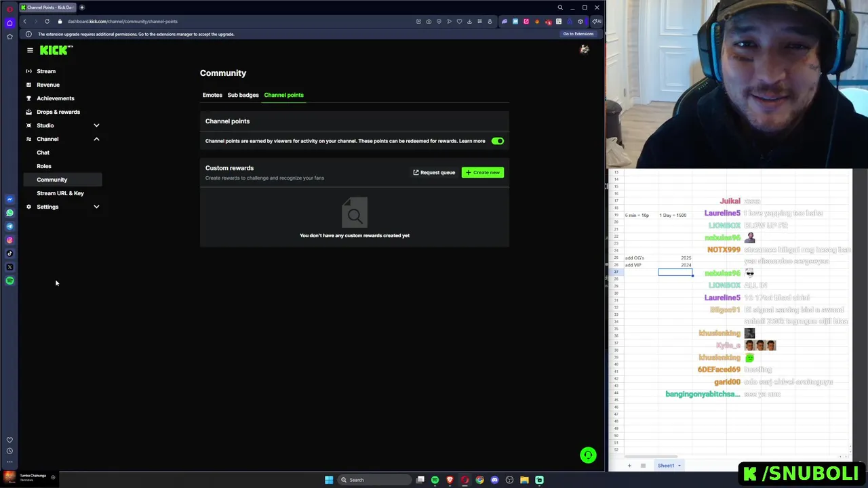Open the Aria AI button
The image size is (868, 488).
[x=597, y=21]
